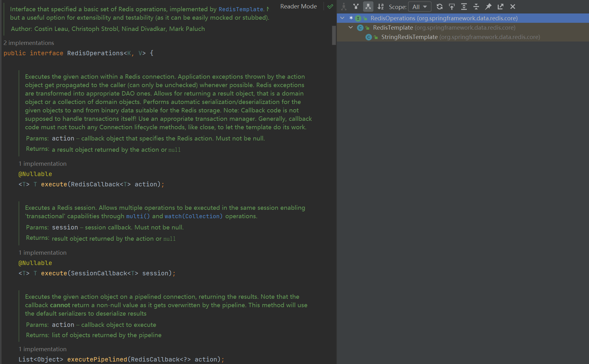Click SessionCallback type in execute signature
589x364 pixels.
99,273
